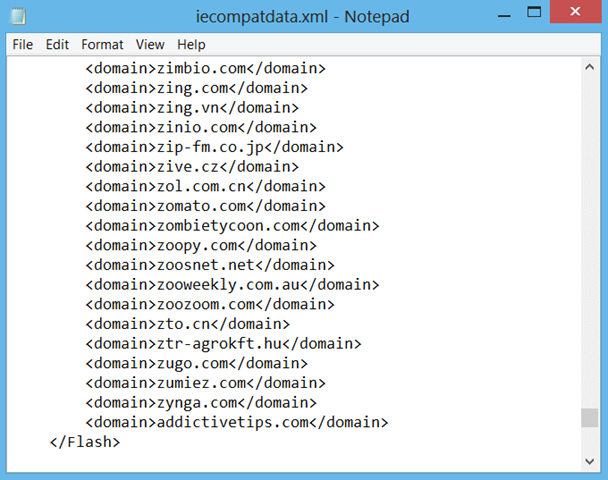Open the Edit menu
This screenshot has width=608, height=480.
[57, 45]
